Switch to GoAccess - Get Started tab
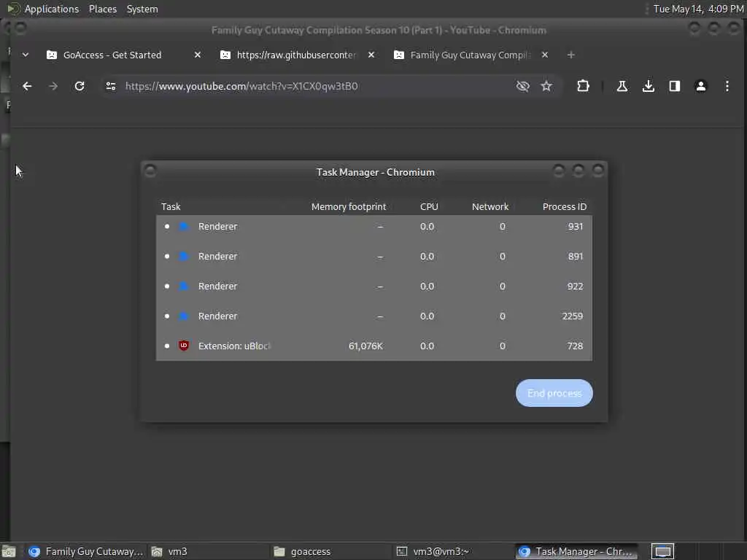The width and height of the screenshot is (747, 560). 112,55
